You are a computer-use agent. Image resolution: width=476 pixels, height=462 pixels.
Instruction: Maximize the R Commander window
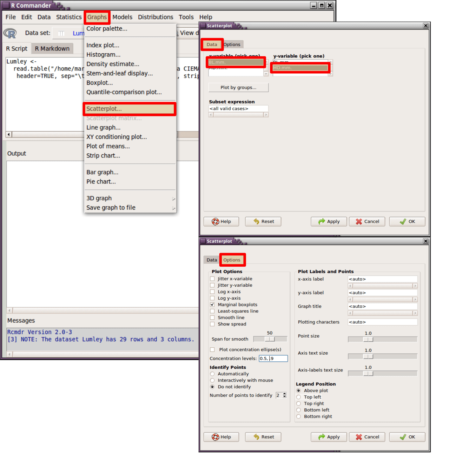(x=322, y=5)
